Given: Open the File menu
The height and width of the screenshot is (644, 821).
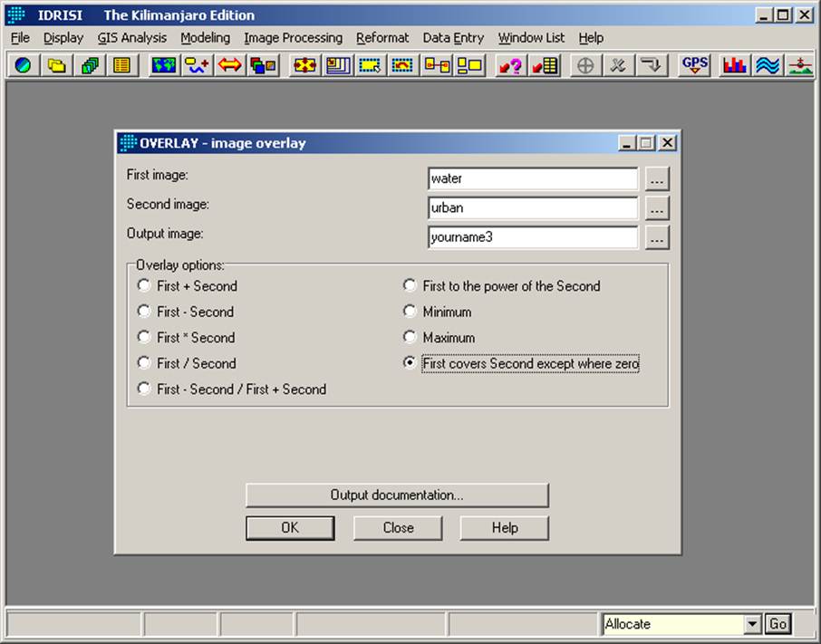Looking at the screenshot, I should (x=20, y=38).
